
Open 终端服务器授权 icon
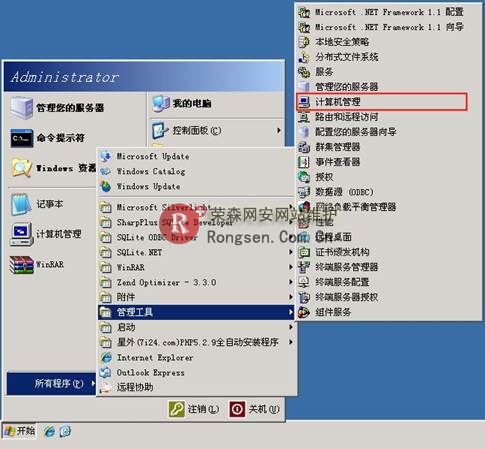(304, 297)
